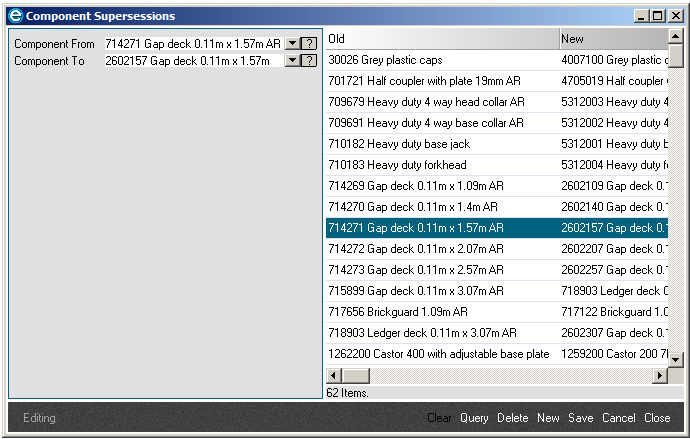Screen dimensions: 690x439
Task: Click the Component From input field
Action: (193, 44)
